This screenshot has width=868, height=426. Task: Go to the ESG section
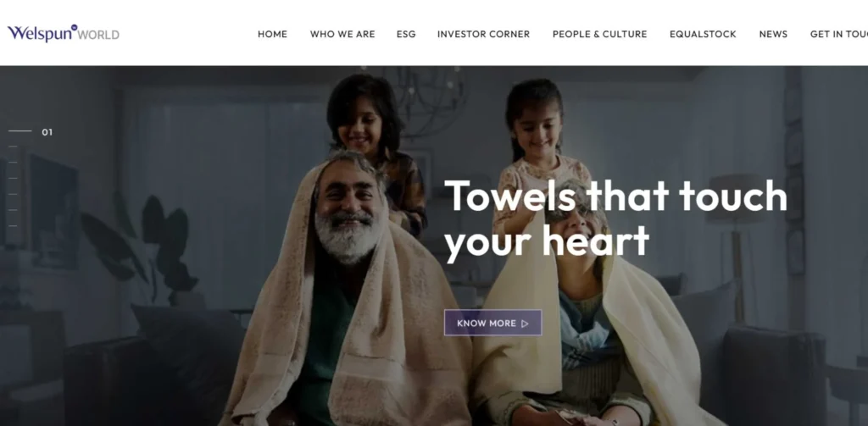[406, 35]
